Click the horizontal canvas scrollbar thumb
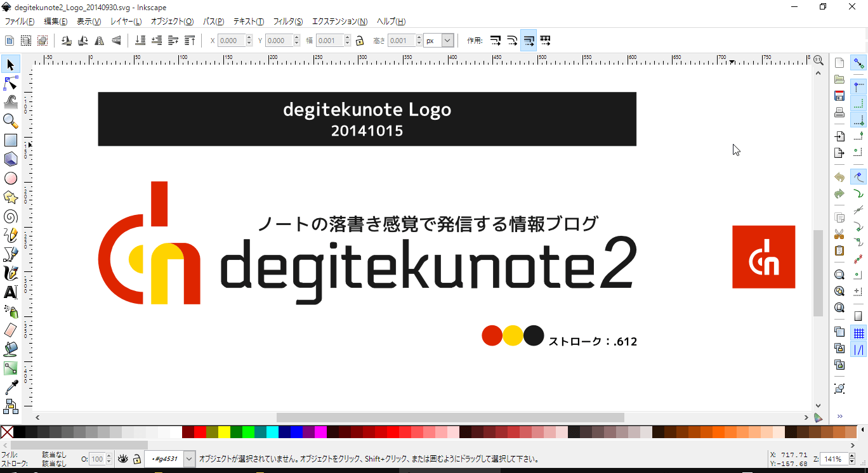 tap(450, 417)
